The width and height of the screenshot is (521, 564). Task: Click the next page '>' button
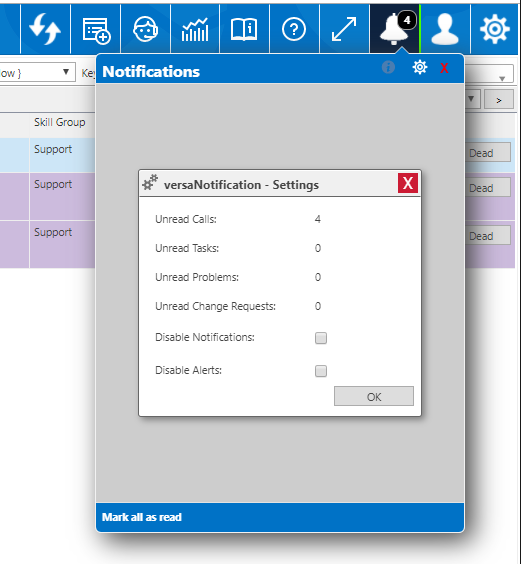(499, 100)
